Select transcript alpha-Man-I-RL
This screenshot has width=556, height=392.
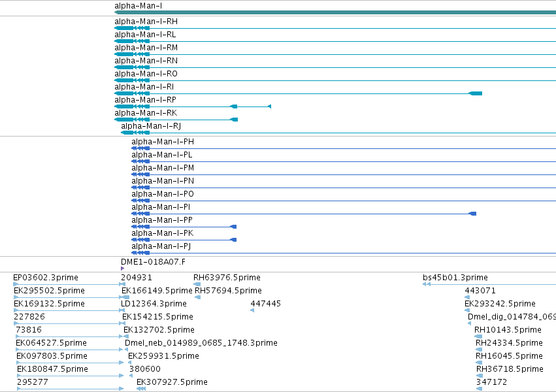pyautogui.click(x=145, y=35)
